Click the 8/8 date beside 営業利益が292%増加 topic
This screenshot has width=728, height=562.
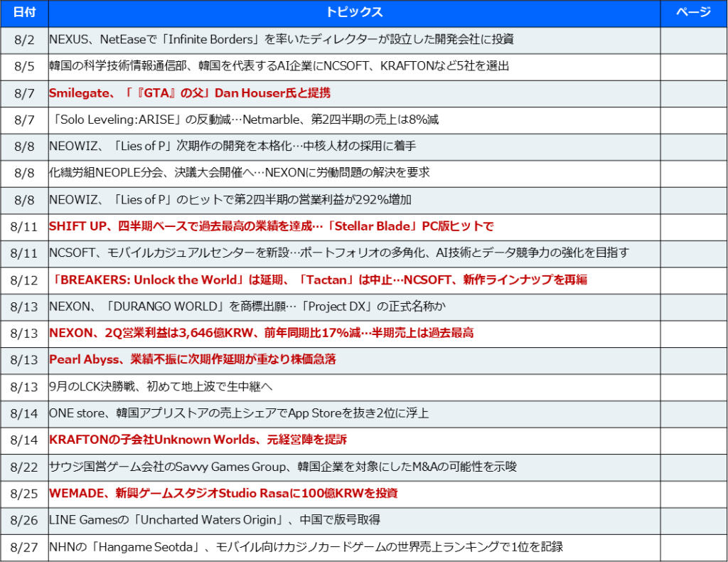point(24,200)
